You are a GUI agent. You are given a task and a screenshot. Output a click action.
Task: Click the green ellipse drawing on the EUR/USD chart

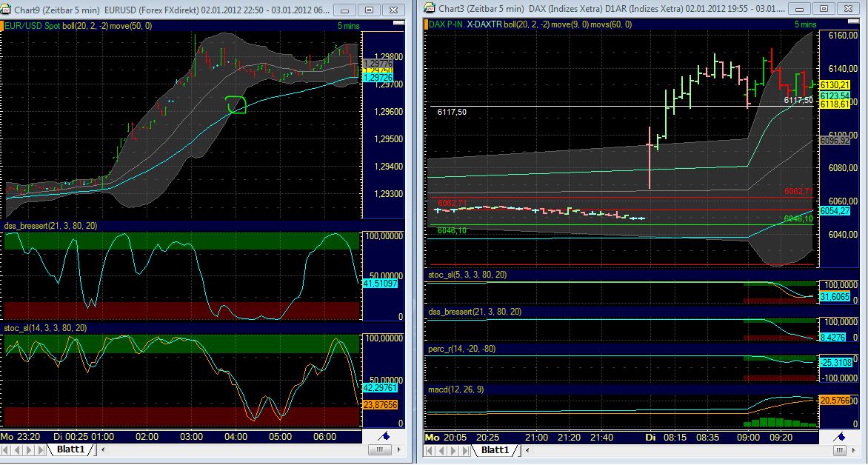(236, 104)
